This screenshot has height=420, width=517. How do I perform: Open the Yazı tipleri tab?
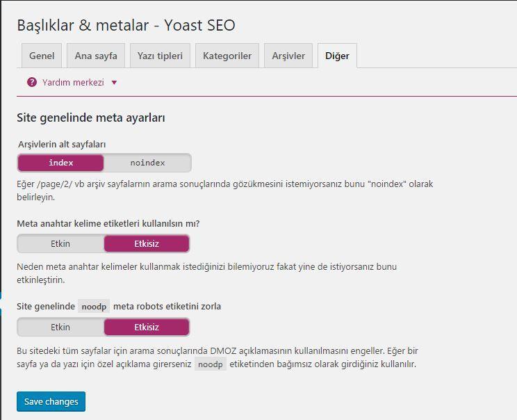click(160, 56)
